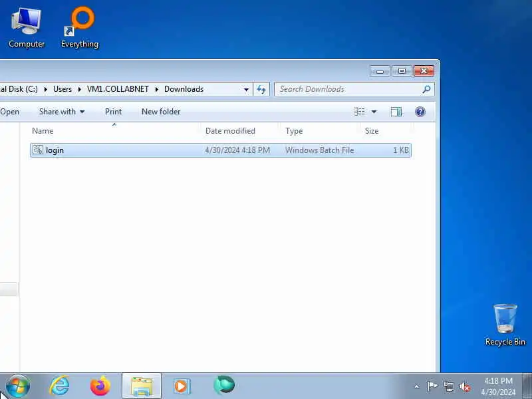Launch Internet Explorer from taskbar
The image size is (532, 399).
[59, 386]
